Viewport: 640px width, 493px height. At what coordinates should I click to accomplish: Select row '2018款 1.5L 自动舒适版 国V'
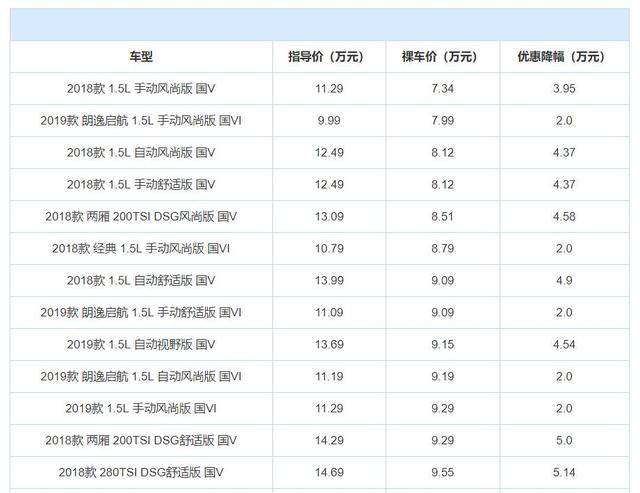pos(320,281)
